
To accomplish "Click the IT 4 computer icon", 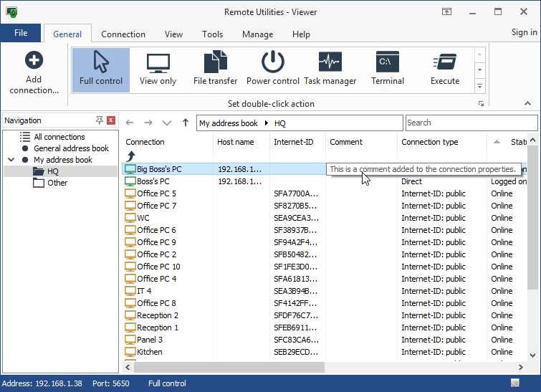I will 130,291.
